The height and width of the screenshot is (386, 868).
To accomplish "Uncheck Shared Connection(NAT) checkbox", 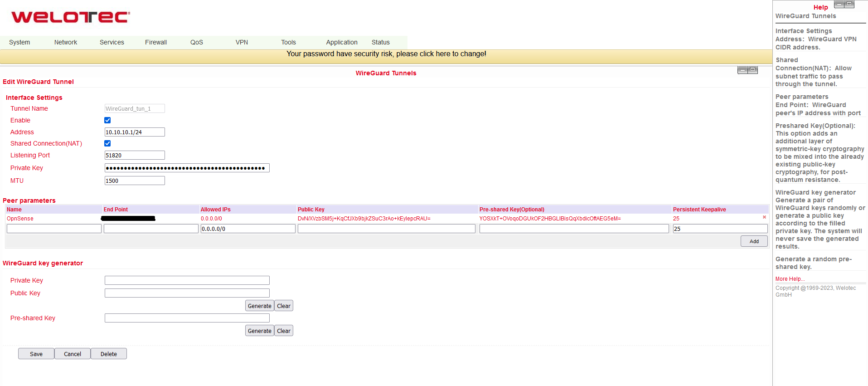I will [107, 143].
